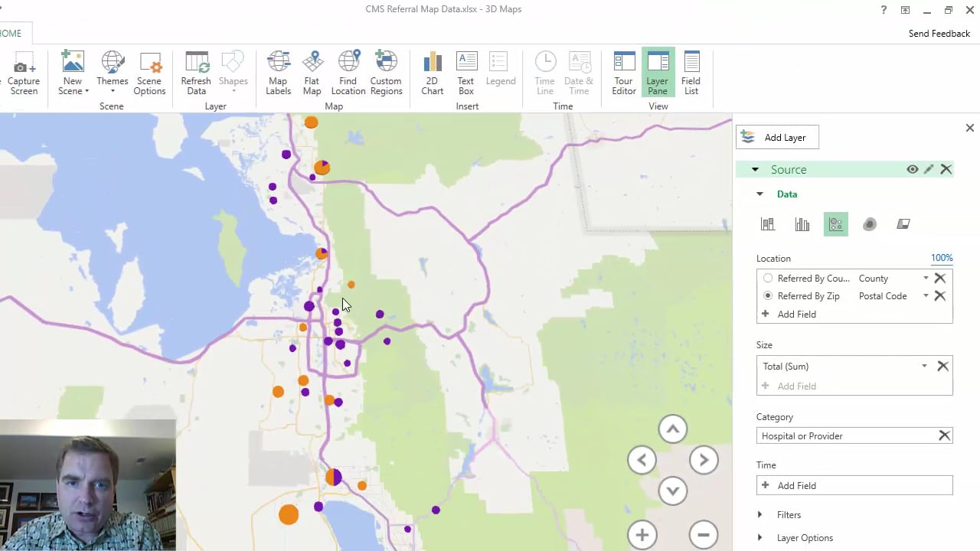Select the Referred By Zip radio button
This screenshot has height=551, width=980.
click(768, 296)
